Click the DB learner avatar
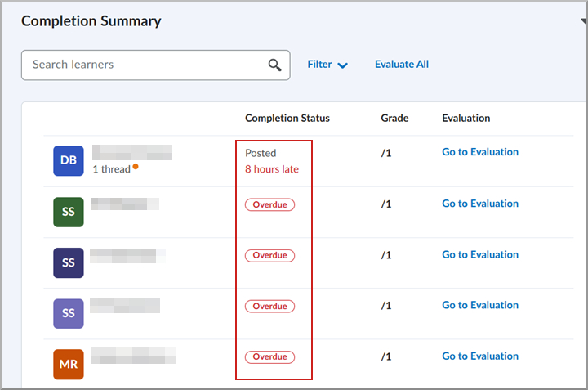 point(69,160)
